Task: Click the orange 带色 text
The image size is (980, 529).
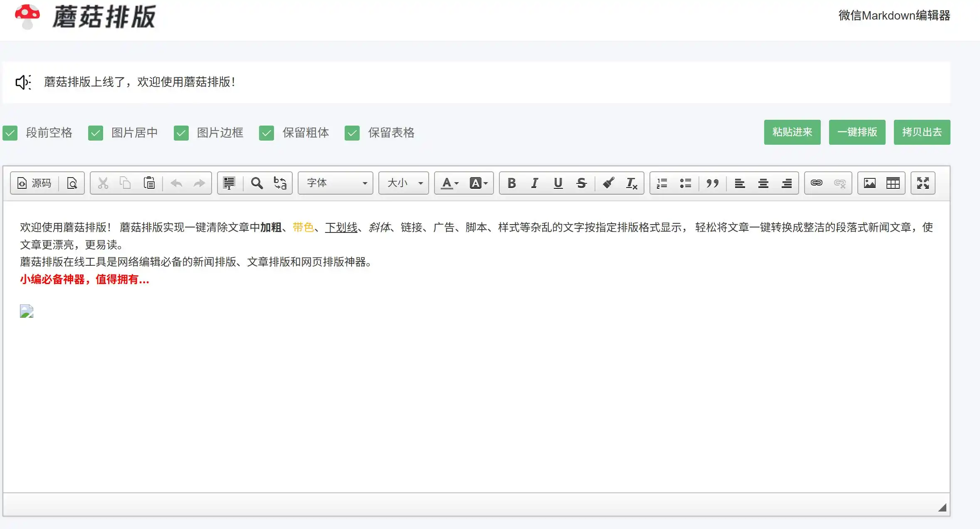Action: [x=304, y=227]
